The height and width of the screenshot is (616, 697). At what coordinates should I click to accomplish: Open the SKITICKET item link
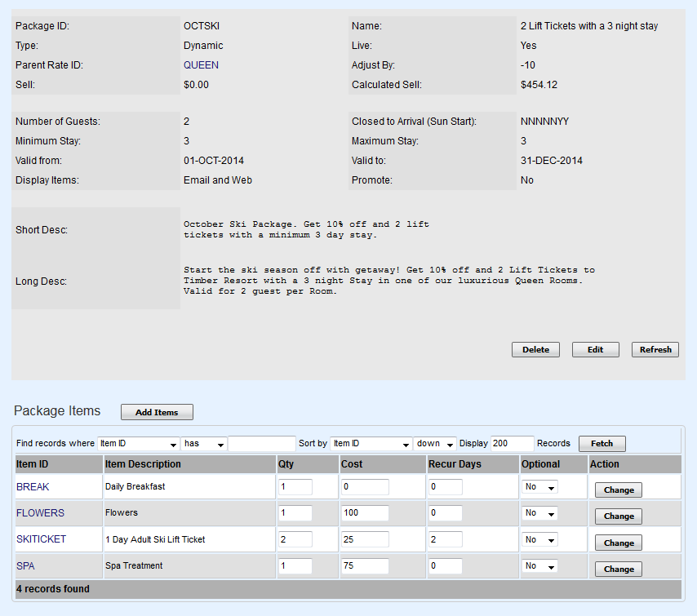(41, 539)
